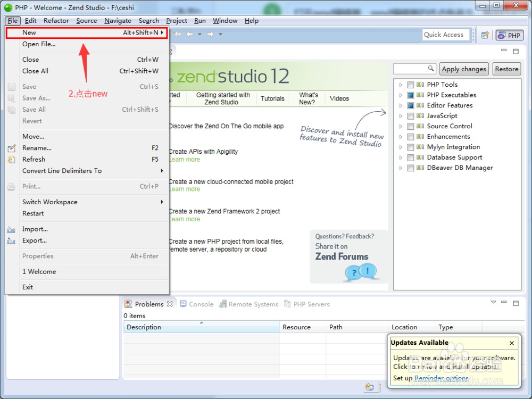532x399 pixels.
Task: Open Switch Workspace submenu
Action: [87, 202]
